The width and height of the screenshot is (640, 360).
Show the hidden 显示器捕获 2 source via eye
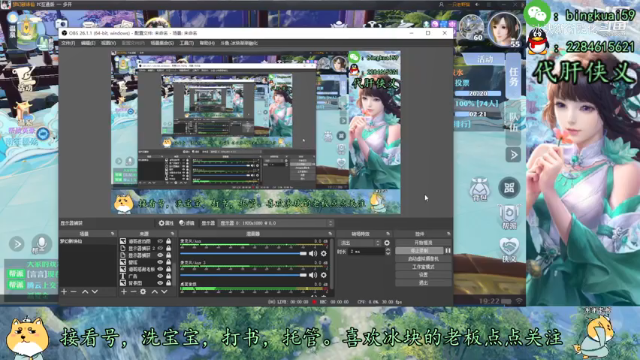tap(160, 248)
